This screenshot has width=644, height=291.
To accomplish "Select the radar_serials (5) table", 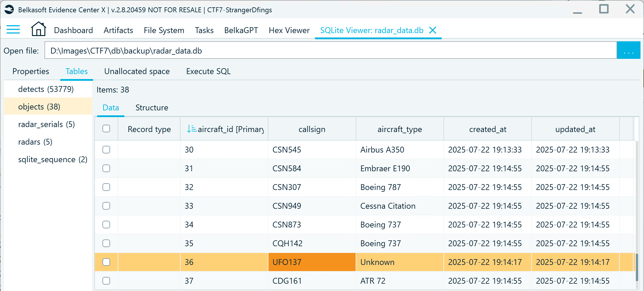I will [48, 124].
